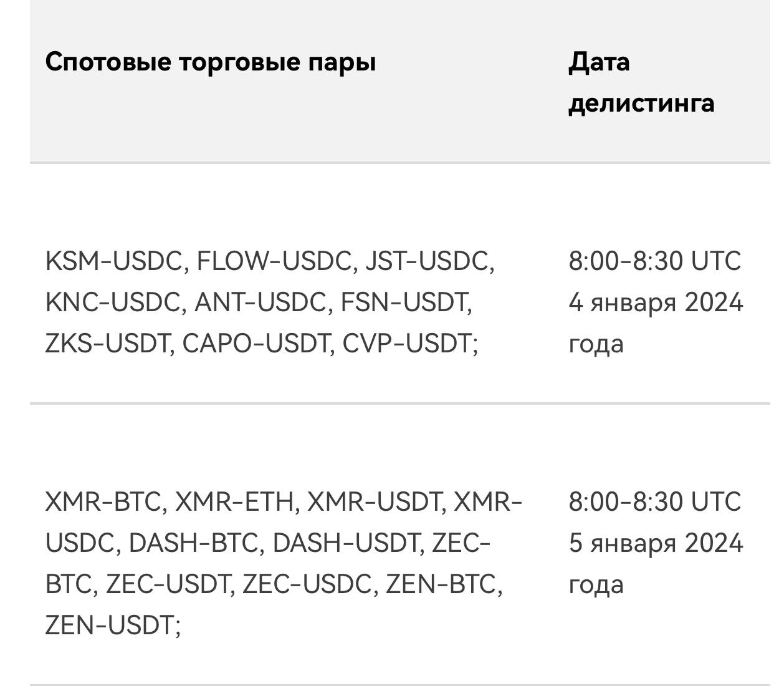
Task: Select the DASH-USDT pair text
Action: tap(346, 543)
